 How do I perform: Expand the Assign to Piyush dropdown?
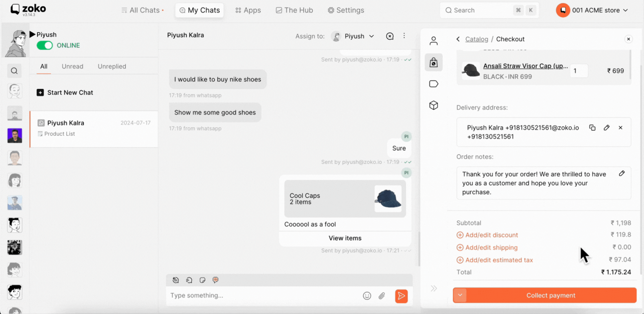(371, 36)
